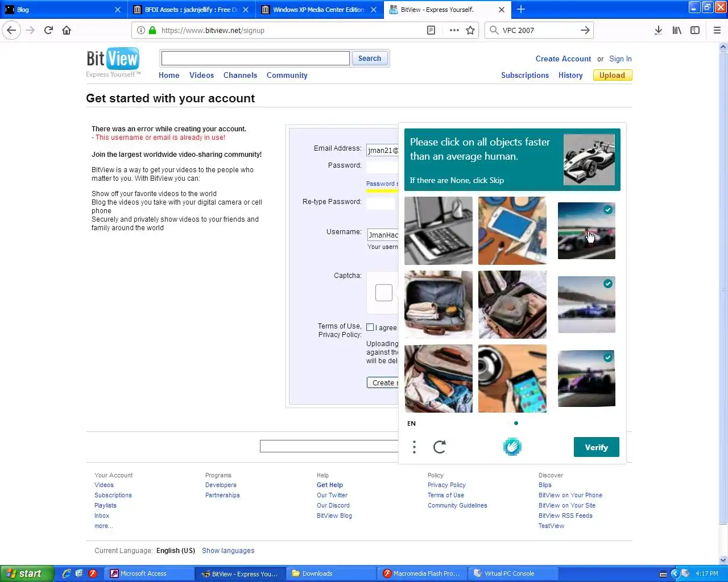Close the Blog tab
The image size is (728, 582).
tap(118, 10)
